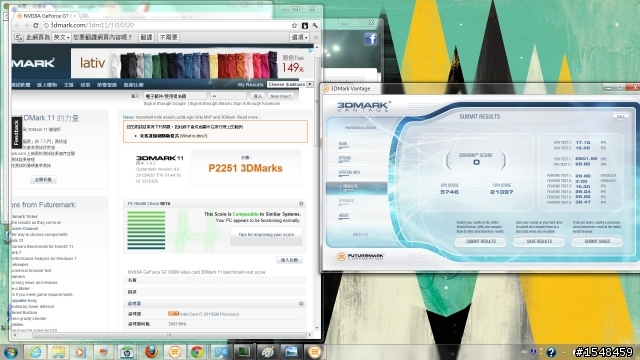The height and width of the screenshot is (360, 640).
Task: Open the page language dropdown in translation bar
Action: click(61, 37)
